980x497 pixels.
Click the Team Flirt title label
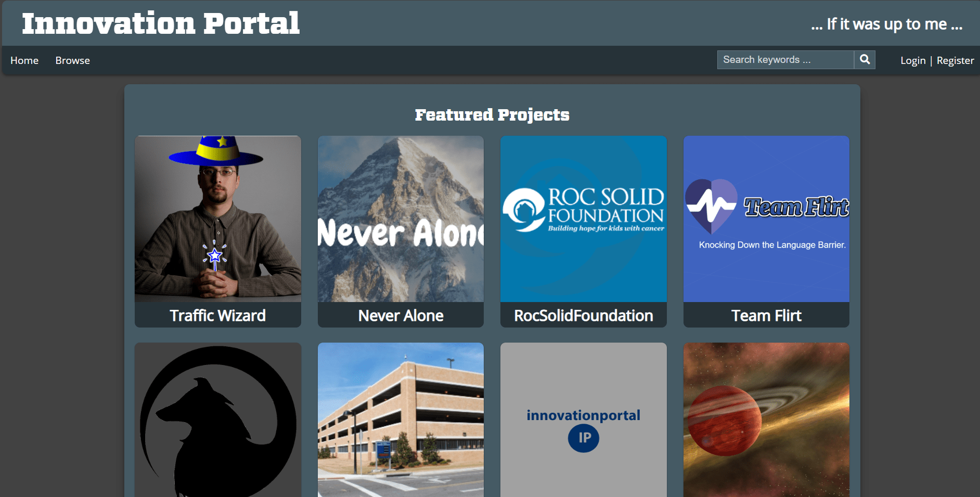[x=766, y=316]
